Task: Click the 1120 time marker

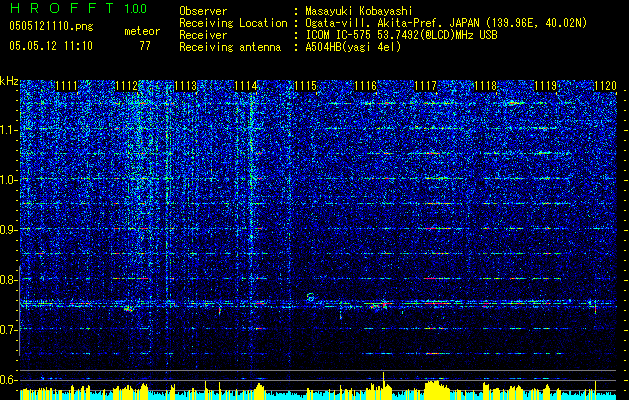Action: click(605, 86)
